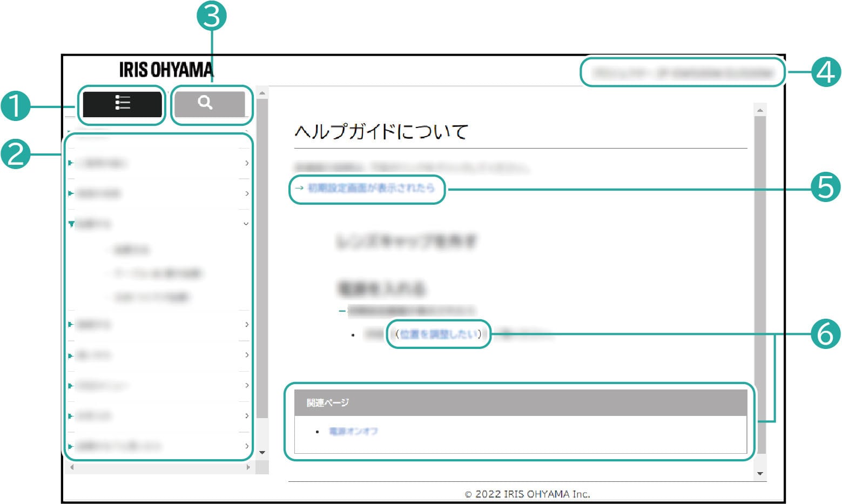Screen dimensions: 842x504
Task: Switch to the magnifier search tab
Action: 210,104
